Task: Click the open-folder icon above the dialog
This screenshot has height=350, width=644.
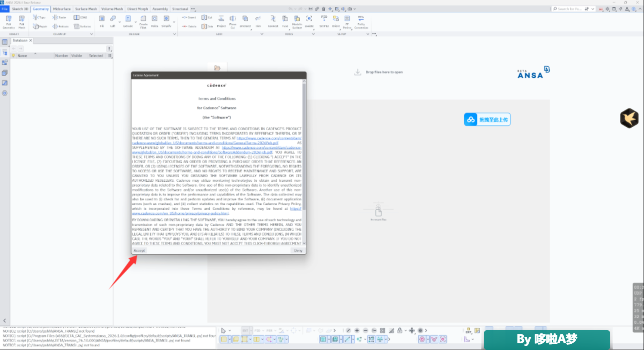Action: tap(217, 68)
